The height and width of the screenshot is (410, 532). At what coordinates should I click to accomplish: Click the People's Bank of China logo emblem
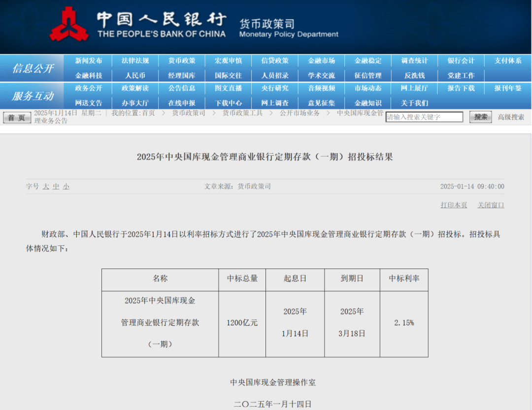coord(69,25)
